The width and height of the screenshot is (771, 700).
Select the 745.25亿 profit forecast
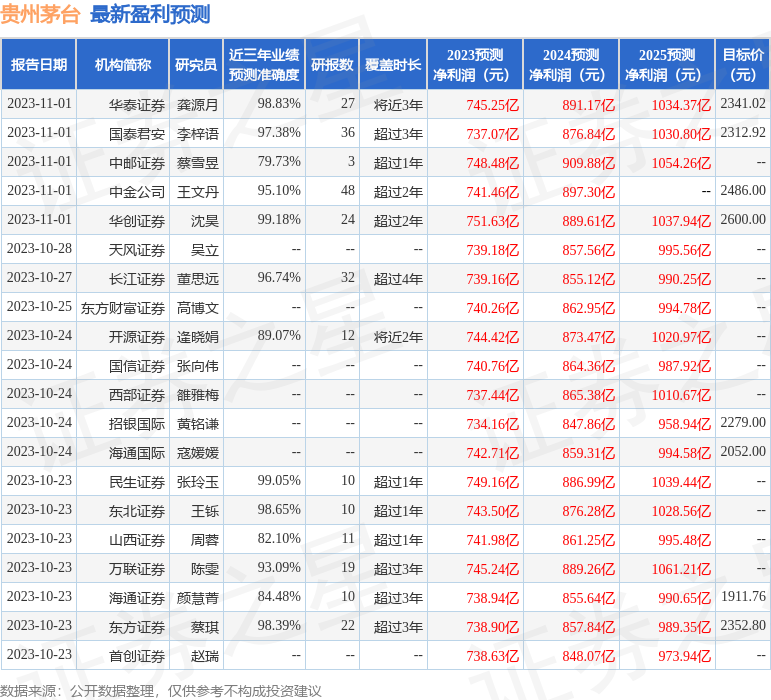493,105
